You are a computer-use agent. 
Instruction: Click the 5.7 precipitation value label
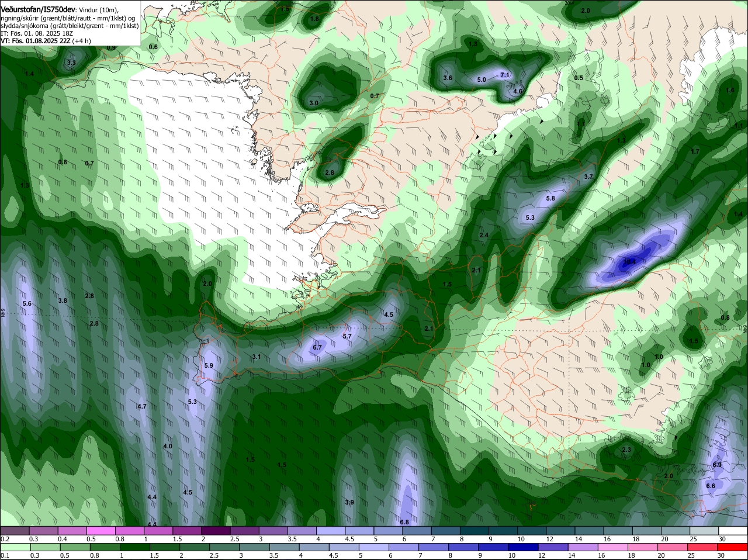tap(347, 336)
